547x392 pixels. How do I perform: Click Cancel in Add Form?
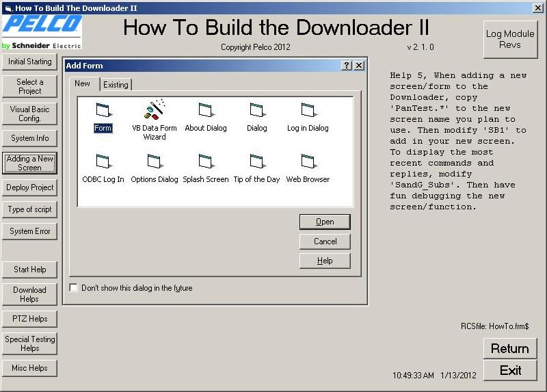(x=325, y=241)
